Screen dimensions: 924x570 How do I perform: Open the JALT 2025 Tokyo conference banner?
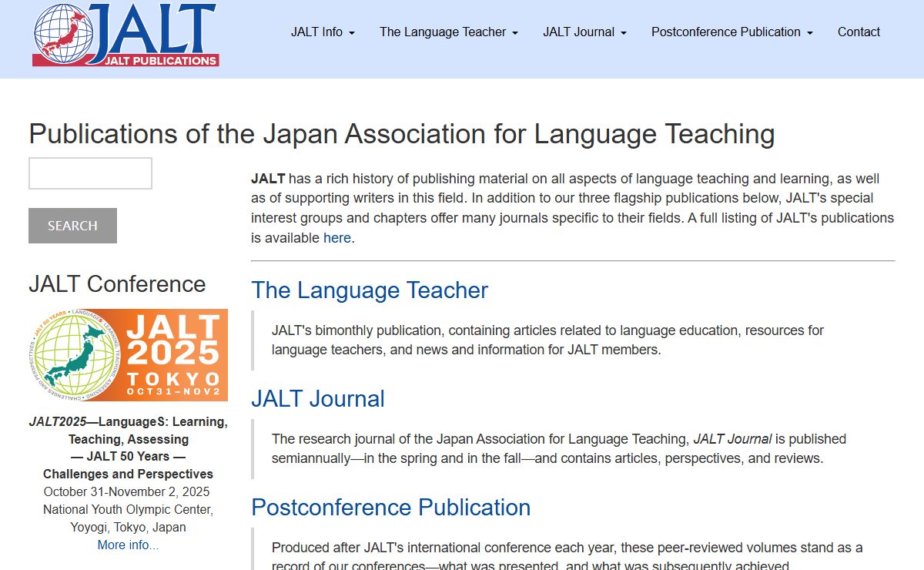click(x=128, y=355)
